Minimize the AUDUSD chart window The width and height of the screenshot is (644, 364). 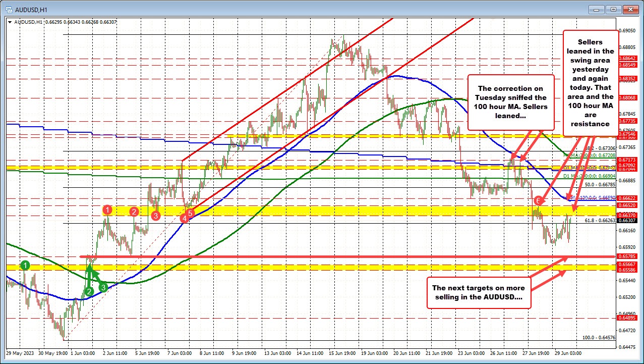tap(596, 9)
